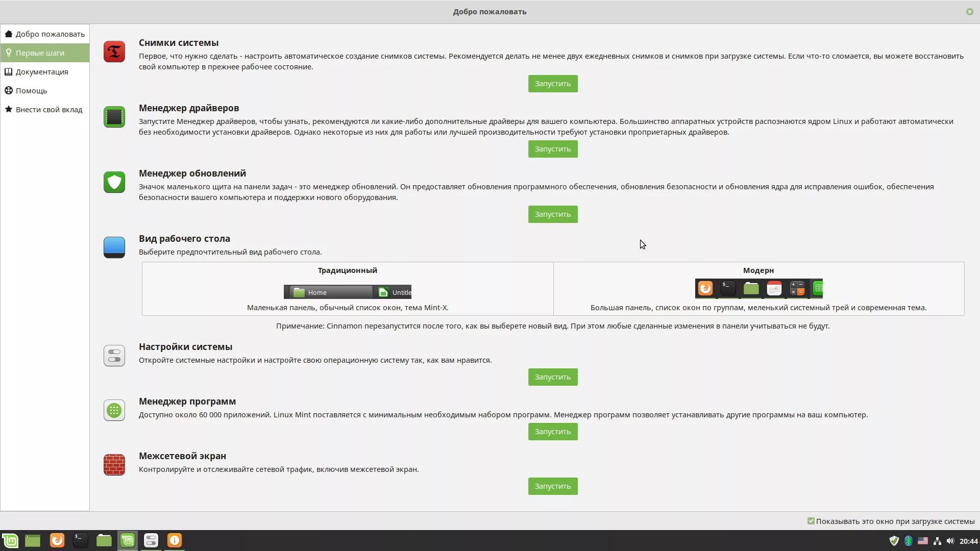Open the Mint menu in the panel
This screenshot has height=551, width=980.
(10, 540)
